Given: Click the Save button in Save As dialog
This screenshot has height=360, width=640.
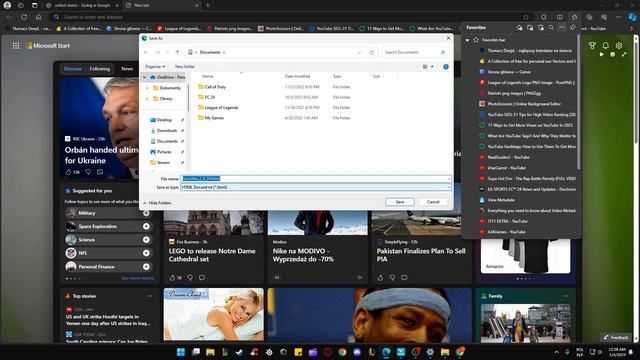Looking at the screenshot, I should click(400, 202).
